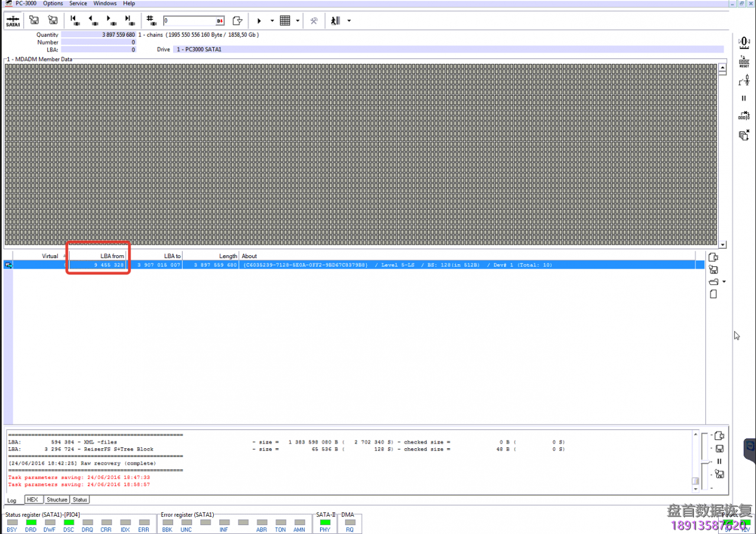
Task: Expand dropdown next to the running man icon
Action: coord(349,21)
